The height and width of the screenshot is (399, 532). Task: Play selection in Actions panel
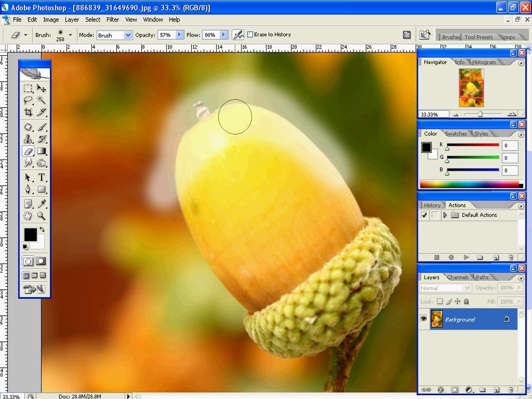[x=466, y=258]
